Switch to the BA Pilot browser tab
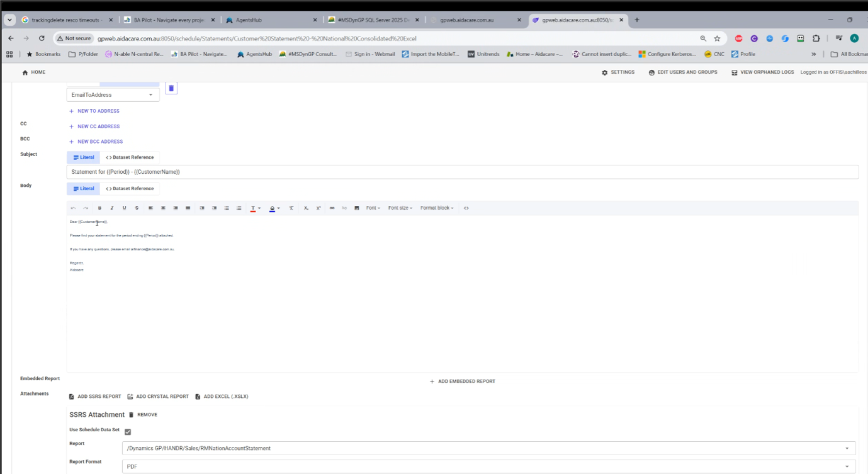 [169, 20]
